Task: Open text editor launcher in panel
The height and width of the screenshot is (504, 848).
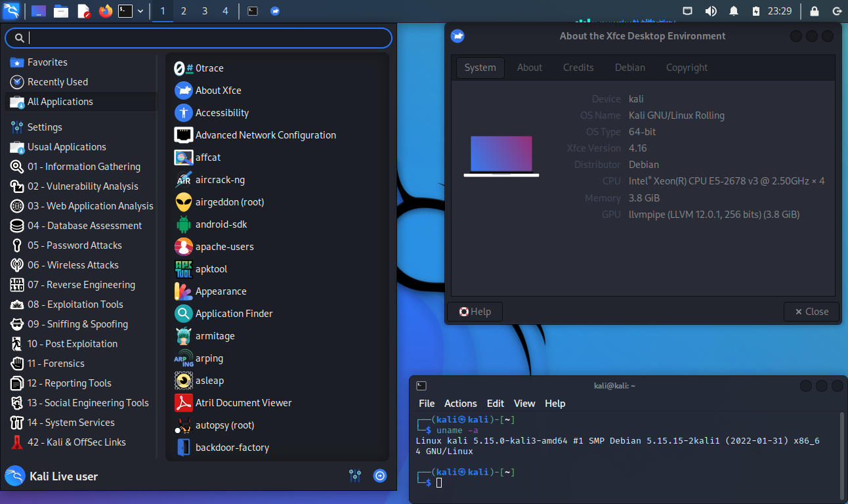Action: (x=83, y=10)
